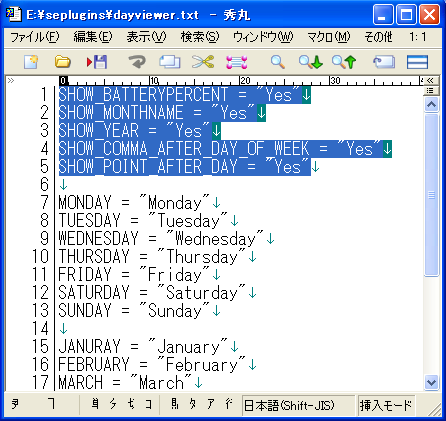Open the 検索(S) menu
The width and height of the screenshot is (446, 421).
point(200,37)
